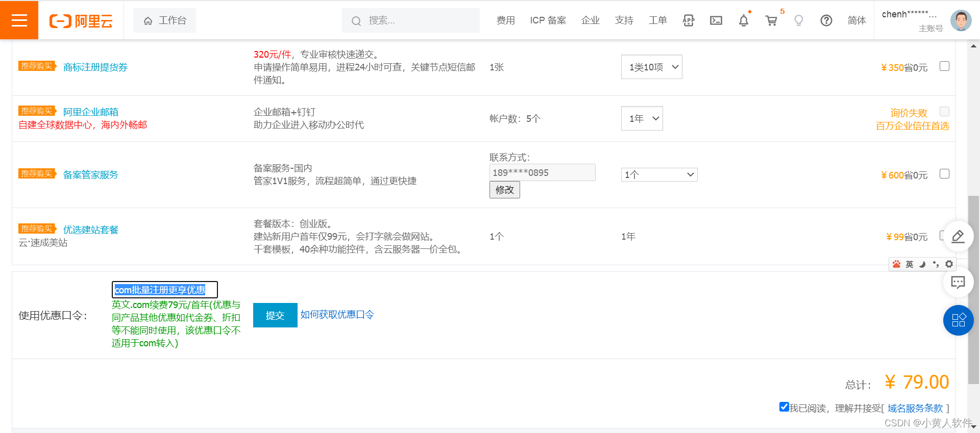Check the 阿里企业邮箱 checkbox
Image resolution: width=980 pixels, height=433 pixels.
click(x=944, y=111)
